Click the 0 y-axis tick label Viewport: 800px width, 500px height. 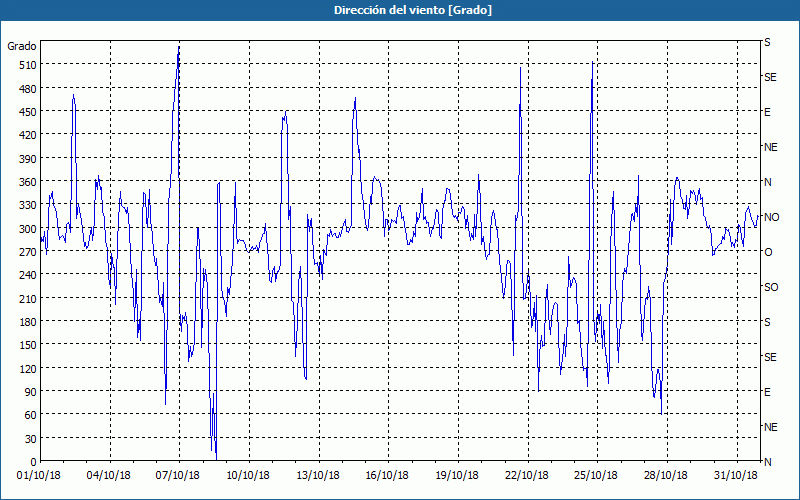coord(33,462)
